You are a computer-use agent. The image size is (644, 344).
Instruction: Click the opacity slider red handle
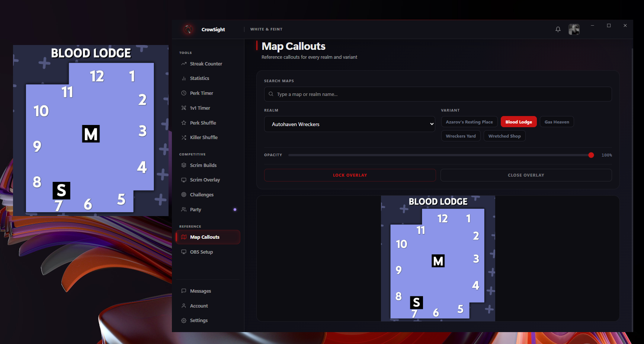click(x=591, y=155)
